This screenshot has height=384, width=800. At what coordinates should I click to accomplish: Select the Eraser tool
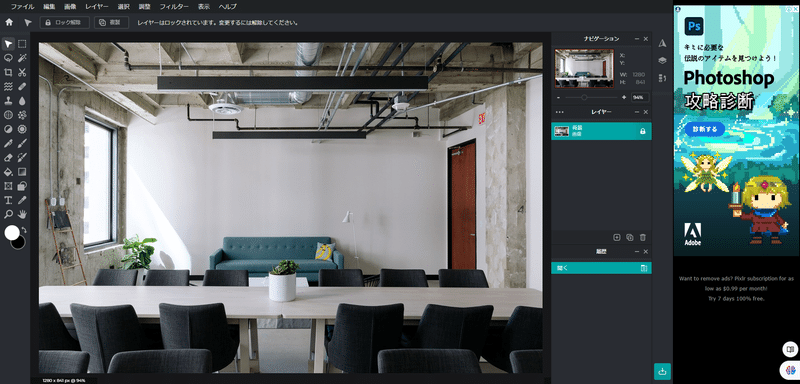(8, 158)
